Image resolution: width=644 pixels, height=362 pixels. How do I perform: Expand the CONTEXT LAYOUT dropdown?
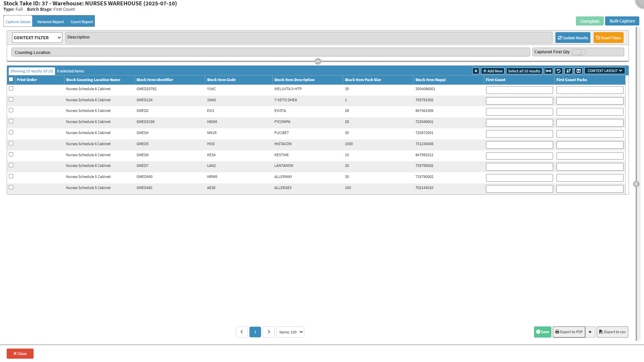click(x=604, y=71)
